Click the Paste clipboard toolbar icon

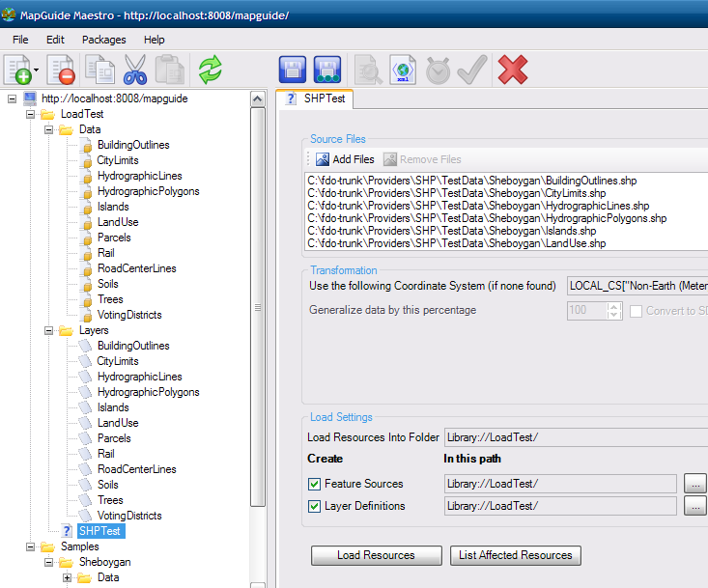click(170, 70)
